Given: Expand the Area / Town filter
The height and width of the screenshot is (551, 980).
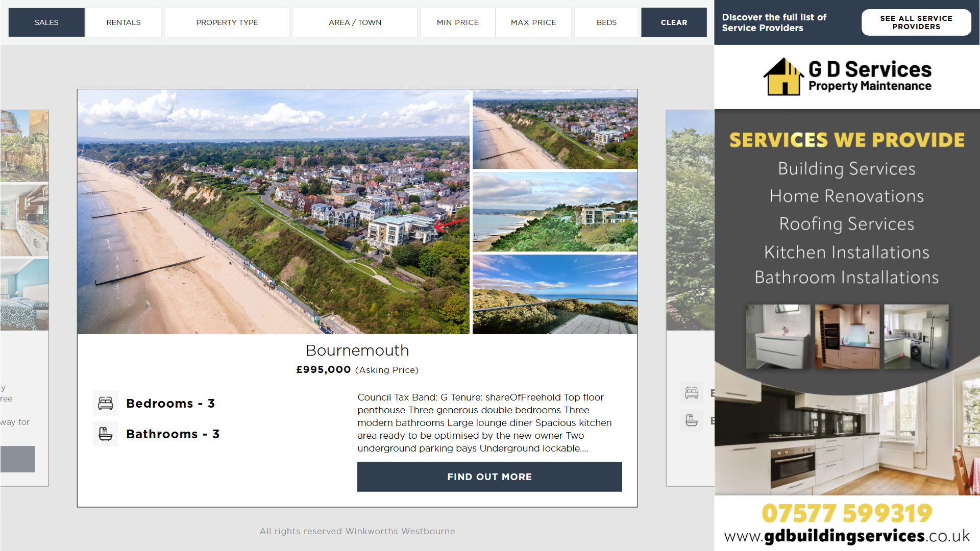Looking at the screenshot, I should coord(355,22).
